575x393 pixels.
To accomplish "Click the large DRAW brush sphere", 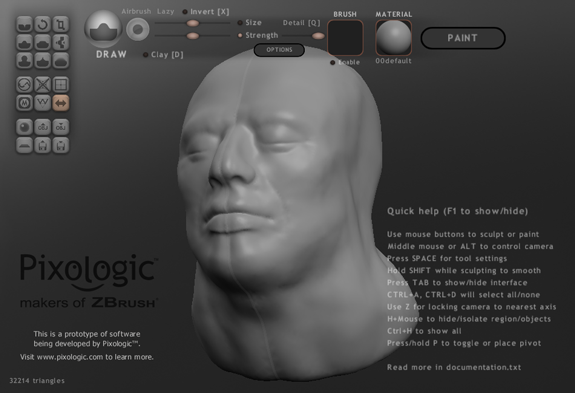I will point(103,29).
